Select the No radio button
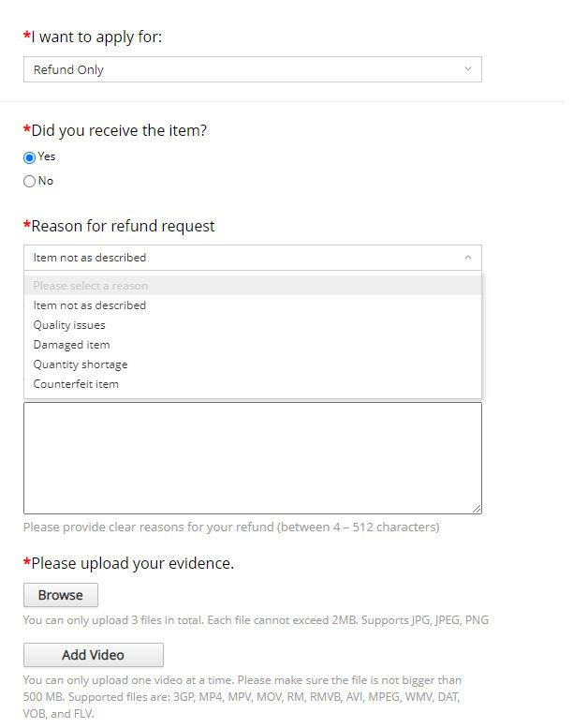The height and width of the screenshot is (728, 573). point(29,181)
